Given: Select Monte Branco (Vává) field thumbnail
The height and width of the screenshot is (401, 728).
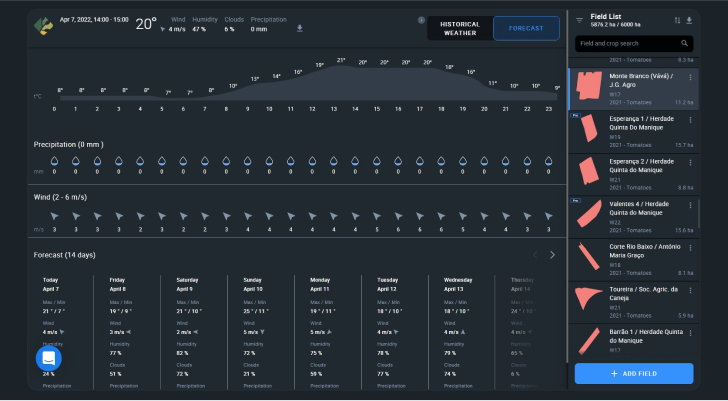Looking at the screenshot, I should pyautogui.click(x=589, y=85).
